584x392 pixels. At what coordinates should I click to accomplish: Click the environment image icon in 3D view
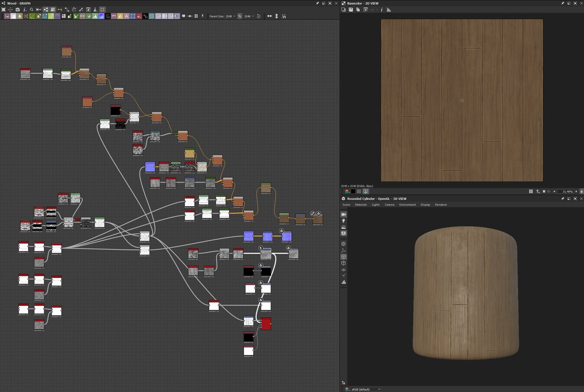pyautogui.click(x=344, y=227)
